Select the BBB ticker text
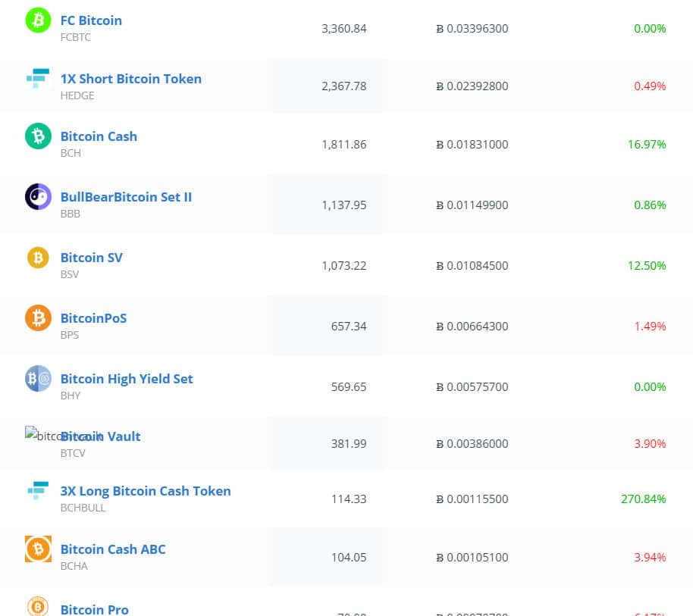The image size is (693, 616). click(71, 214)
